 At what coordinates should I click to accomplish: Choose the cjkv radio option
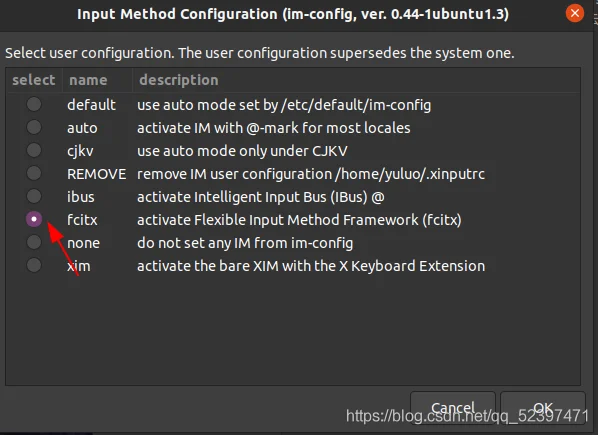click(34, 150)
